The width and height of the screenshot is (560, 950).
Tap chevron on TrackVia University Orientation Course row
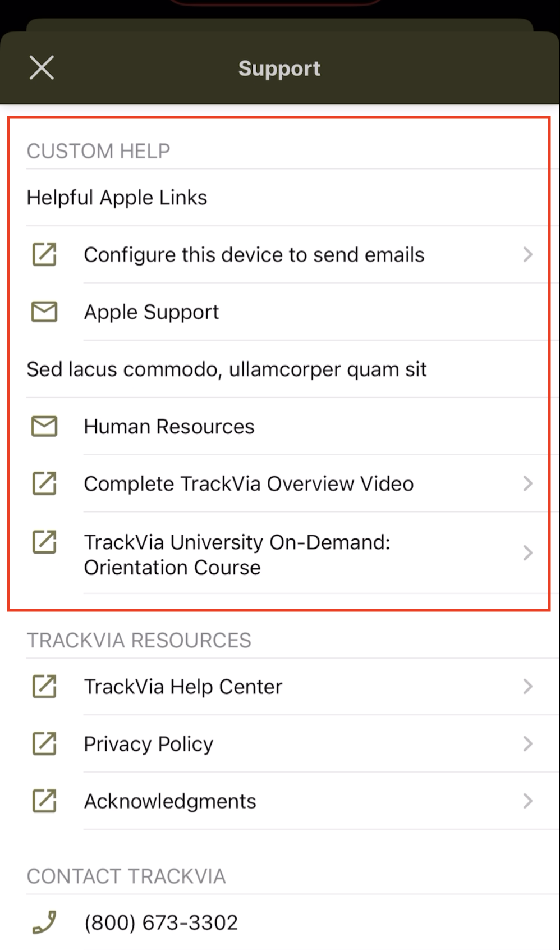click(527, 553)
